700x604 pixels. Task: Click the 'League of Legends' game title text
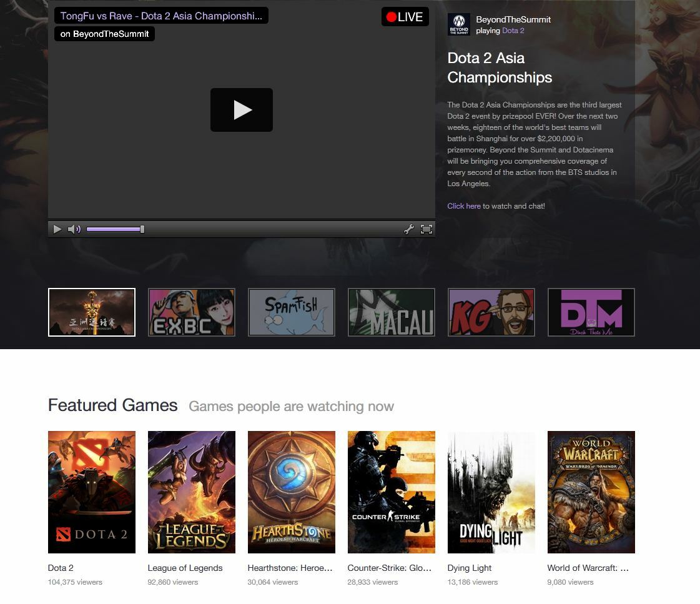coord(185,568)
